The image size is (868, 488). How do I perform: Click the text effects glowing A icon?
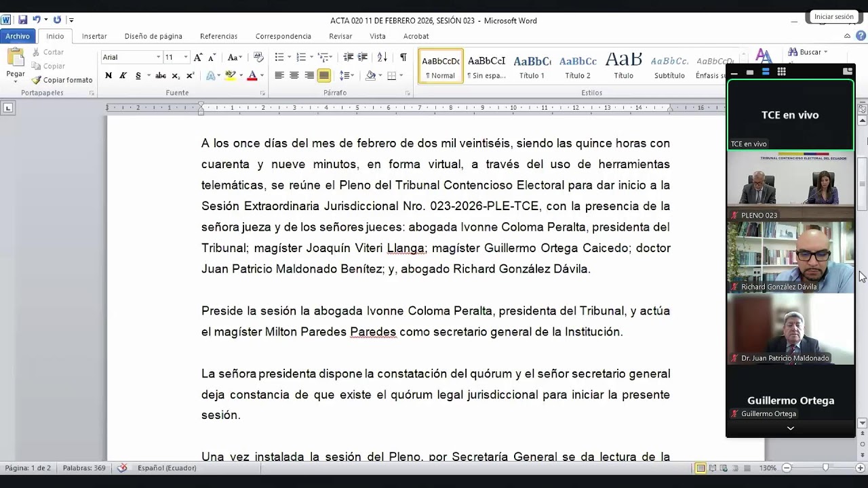pyautogui.click(x=211, y=76)
